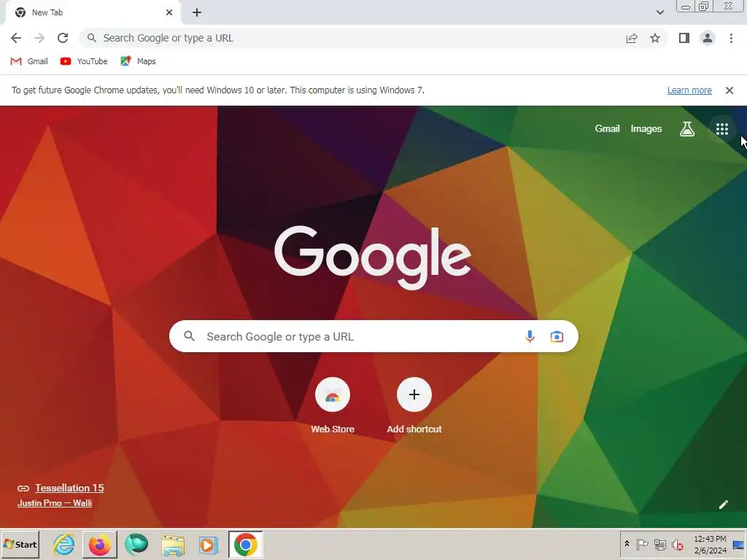Expand the tab search dropdown arrow
The image size is (747, 560).
pyautogui.click(x=659, y=12)
